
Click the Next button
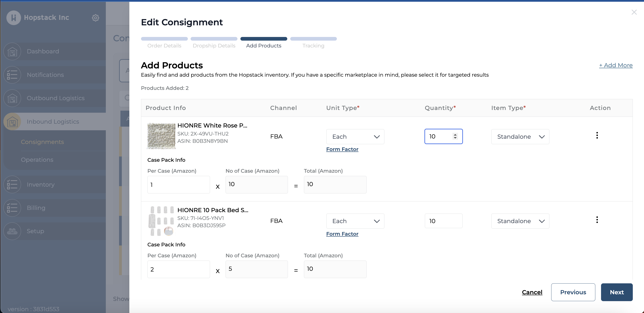[x=617, y=292]
